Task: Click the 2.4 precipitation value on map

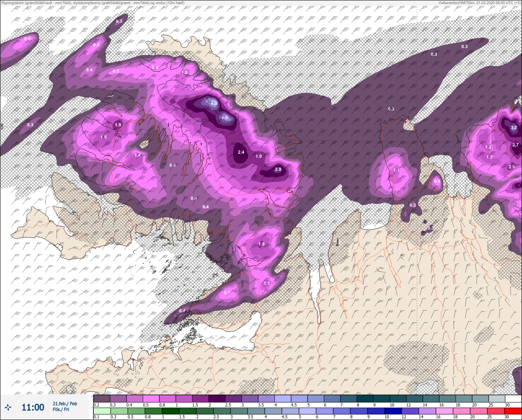Action: point(241,152)
